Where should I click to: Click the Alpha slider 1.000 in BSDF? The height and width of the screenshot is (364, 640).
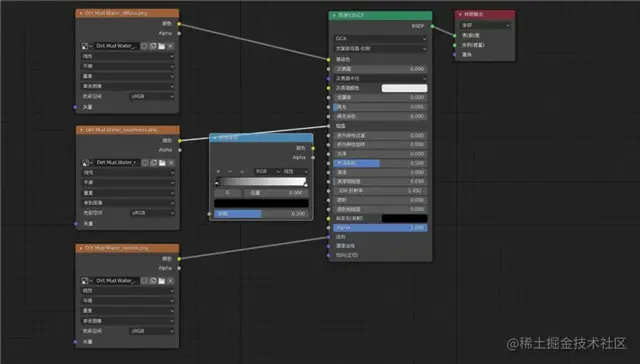pyautogui.click(x=380, y=228)
